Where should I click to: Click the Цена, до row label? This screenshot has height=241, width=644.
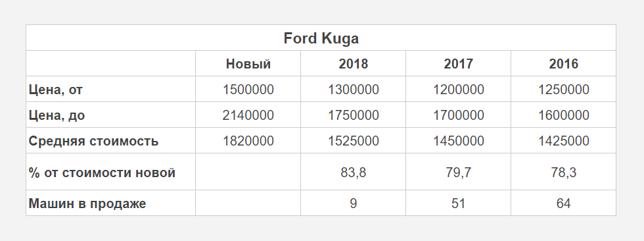click(x=57, y=115)
